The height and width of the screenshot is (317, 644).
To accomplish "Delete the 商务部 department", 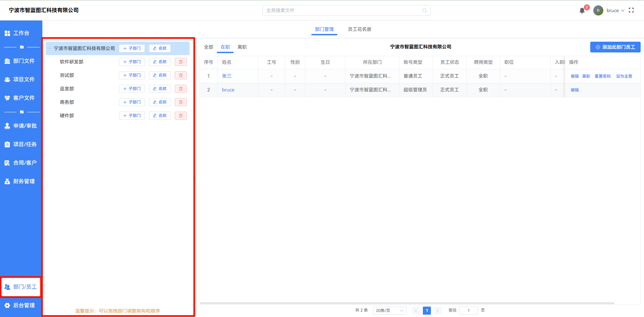I will pyautogui.click(x=181, y=102).
